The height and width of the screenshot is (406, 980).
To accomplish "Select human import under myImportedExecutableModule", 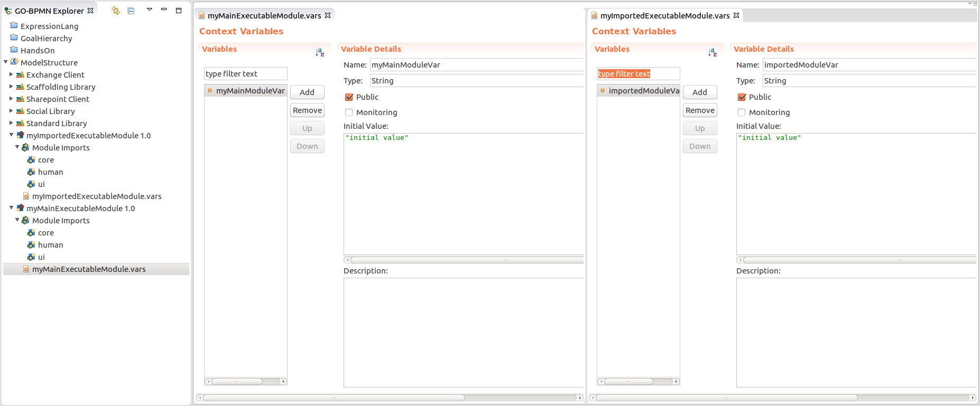I will 50,172.
